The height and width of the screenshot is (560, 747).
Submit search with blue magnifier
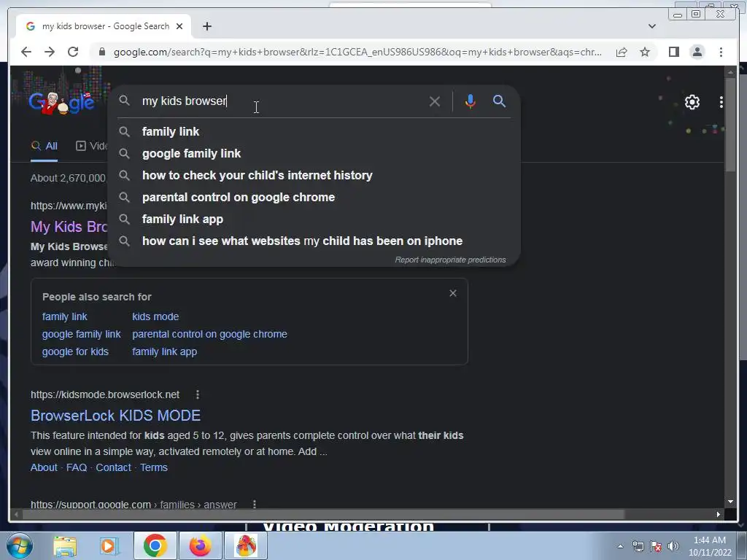pyautogui.click(x=499, y=101)
